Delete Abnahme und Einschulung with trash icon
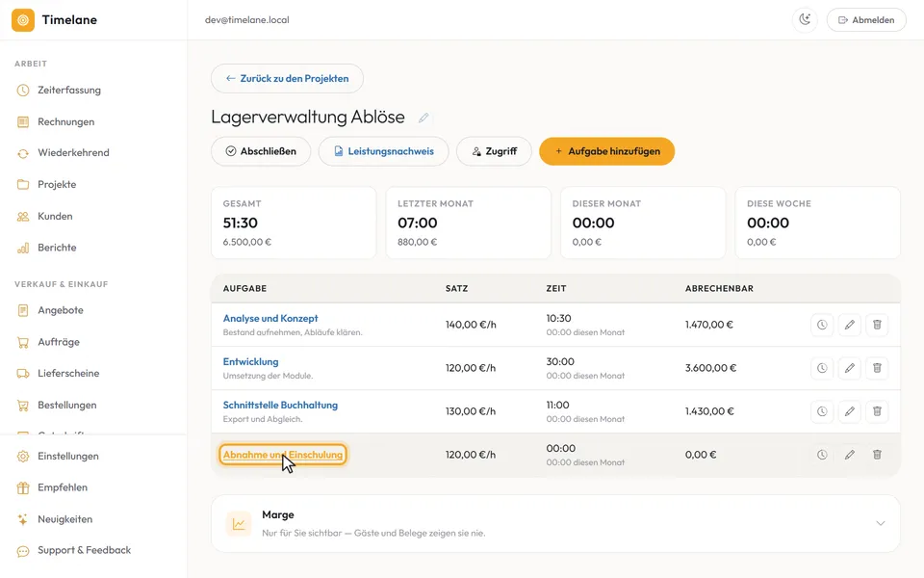Viewport: 924px width, 578px height. coord(877,455)
